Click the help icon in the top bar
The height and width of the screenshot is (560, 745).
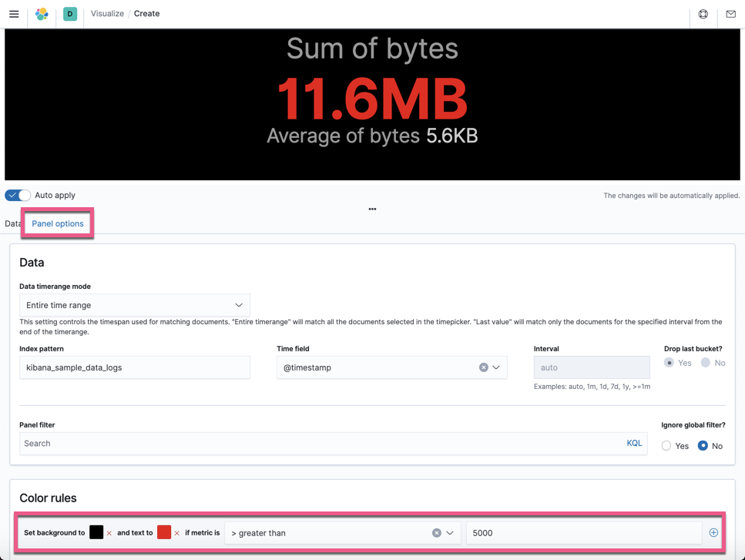click(703, 14)
